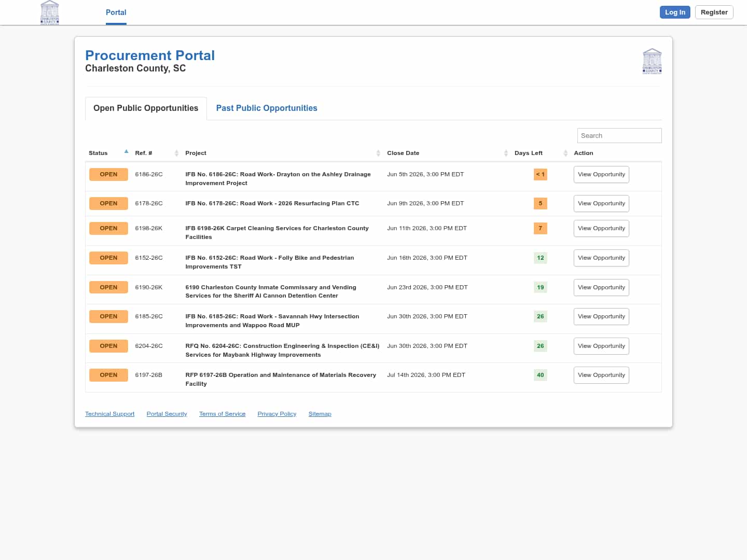This screenshot has width=747, height=560.
Task: View Opportunity for 6204-26C Maybank Highway
Action: point(601,346)
